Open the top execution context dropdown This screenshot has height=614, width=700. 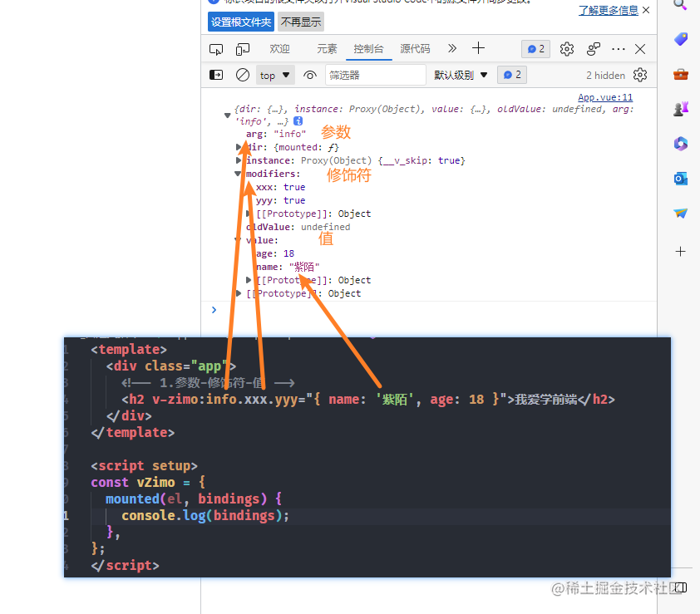[x=275, y=76]
